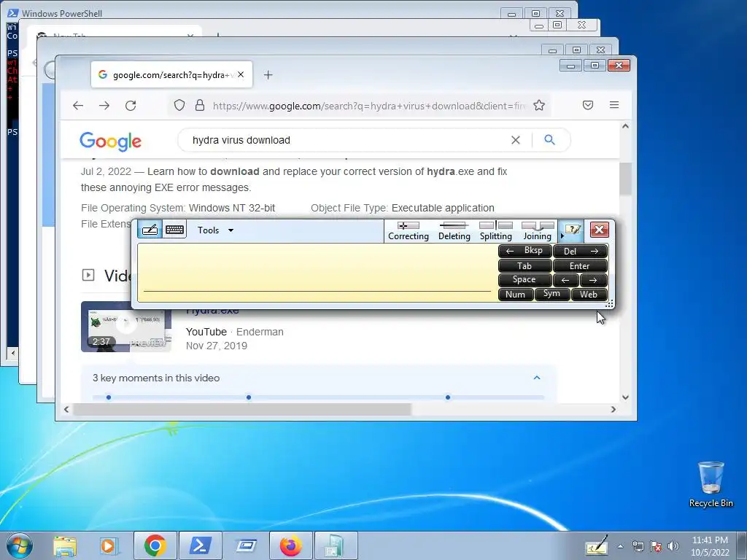Viewport: 747px width, 560px height.
Task: Expand more gesture videos arrow
Action: (x=562, y=236)
